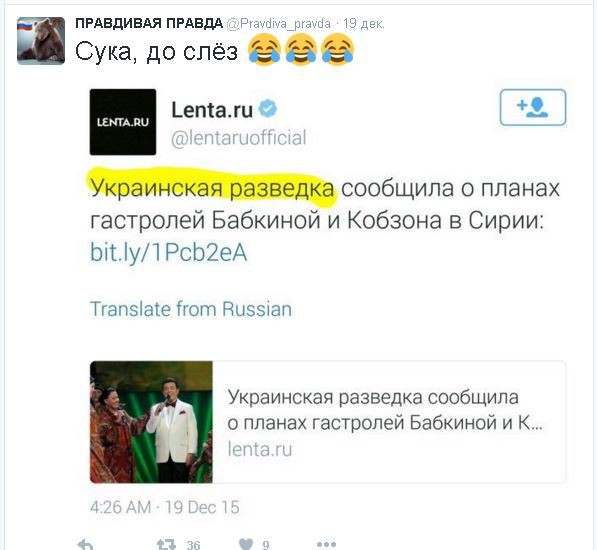Follow Lenta.ru with the add-user button

pos(533,107)
